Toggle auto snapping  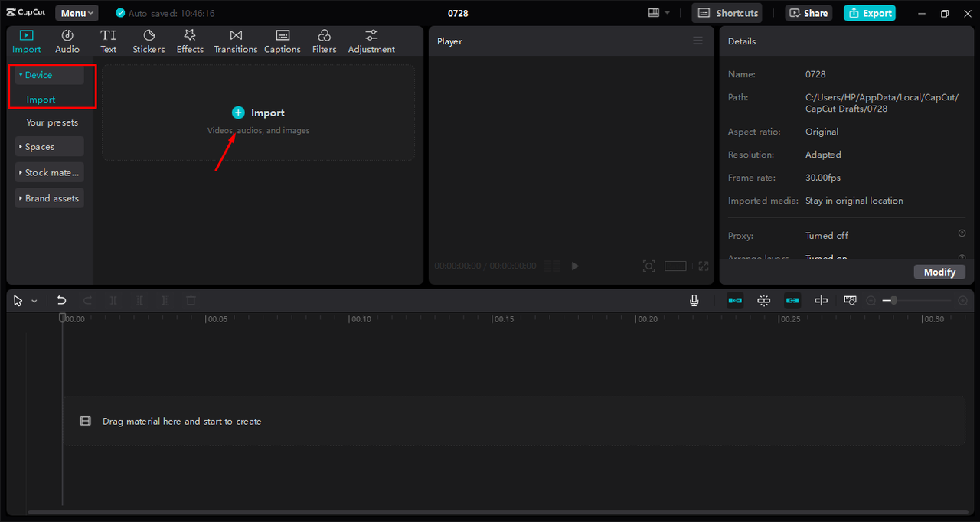[764, 301]
